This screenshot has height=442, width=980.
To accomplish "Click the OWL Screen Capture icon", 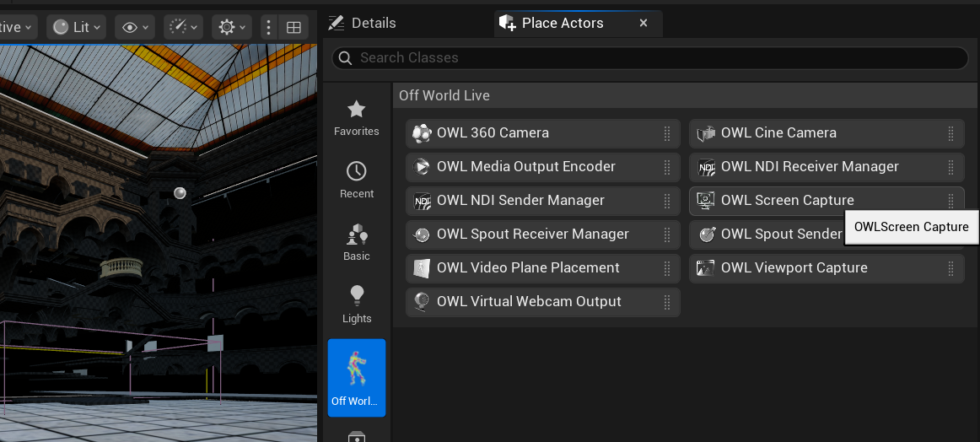I will [706, 200].
